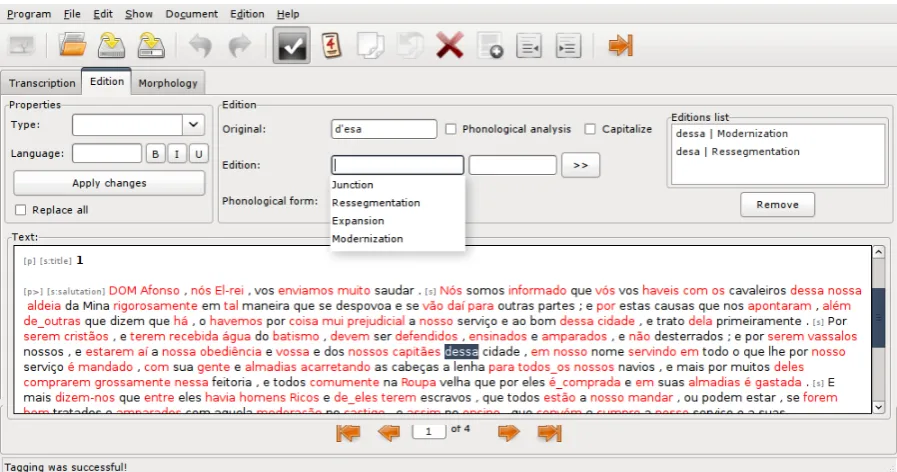
Task: Switch to the Morphology tab
Action: [x=168, y=83]
